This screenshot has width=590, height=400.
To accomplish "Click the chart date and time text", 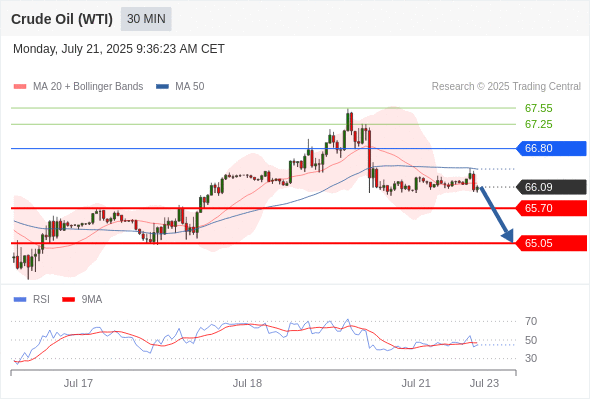I will click(x=119, y=49).
